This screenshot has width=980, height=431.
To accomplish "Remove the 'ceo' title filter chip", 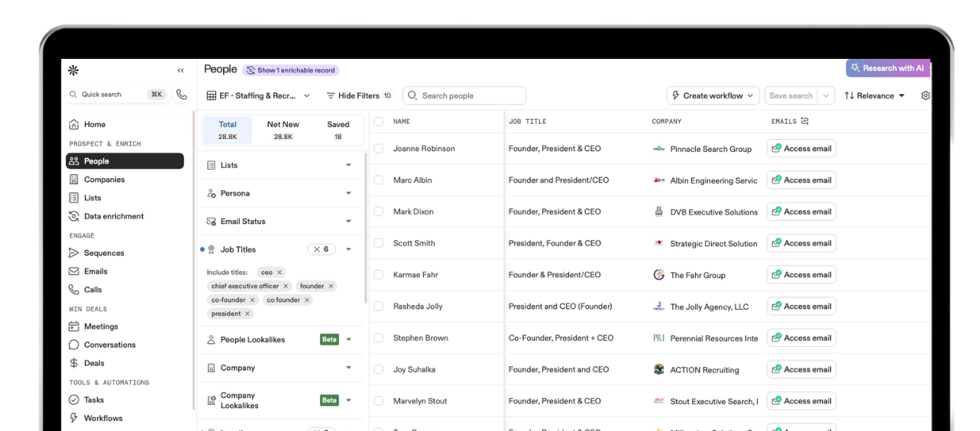I will click(280, 272).
